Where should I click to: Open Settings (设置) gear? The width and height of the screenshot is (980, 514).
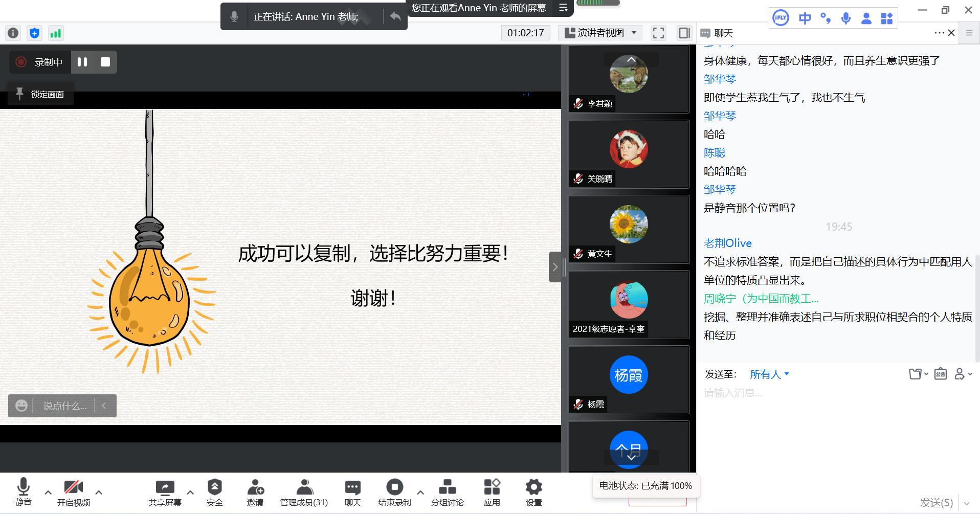click(533, 493)
